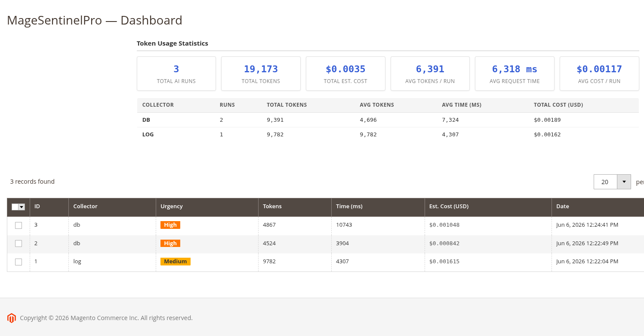Click the time value 10743
This screenshot has width=644, height=336.
pyautogui.click(x=344, y=225)
